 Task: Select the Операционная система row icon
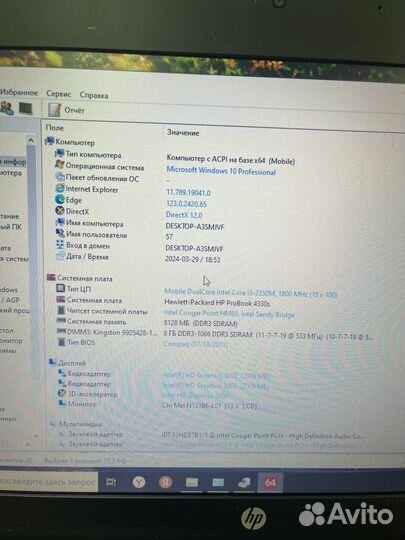(x=60, y=165)
